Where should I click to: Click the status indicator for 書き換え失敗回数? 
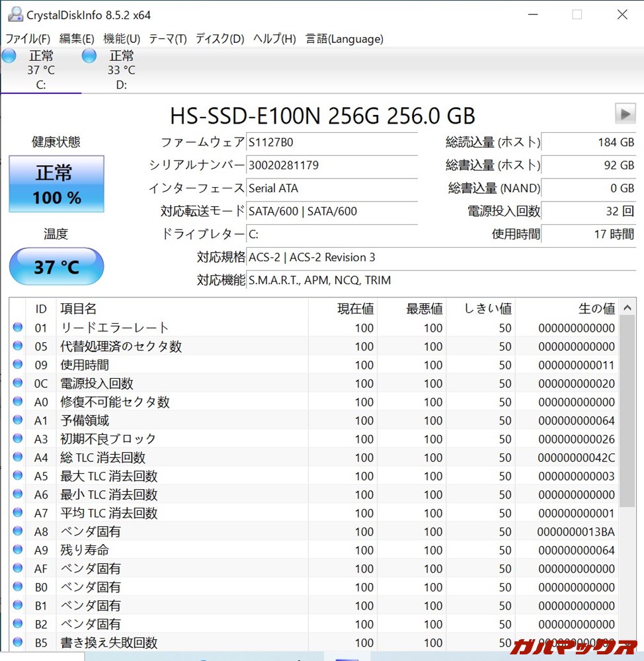coord(17,642)
